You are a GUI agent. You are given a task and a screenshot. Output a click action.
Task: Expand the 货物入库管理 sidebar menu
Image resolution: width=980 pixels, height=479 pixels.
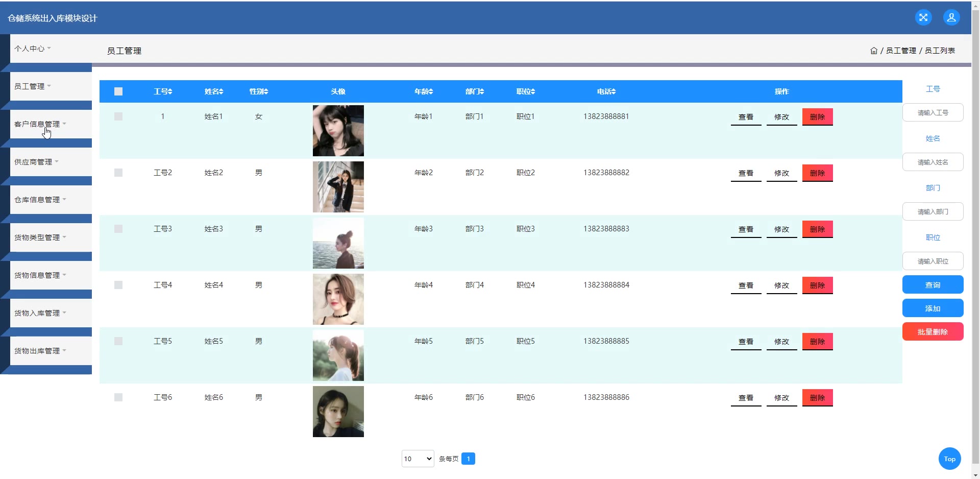point(40,313)
